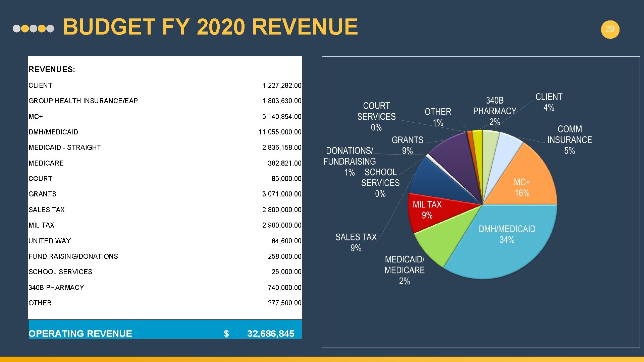Click the MIL TAX table label
The image size is (644, 362).
pos(42,225)
